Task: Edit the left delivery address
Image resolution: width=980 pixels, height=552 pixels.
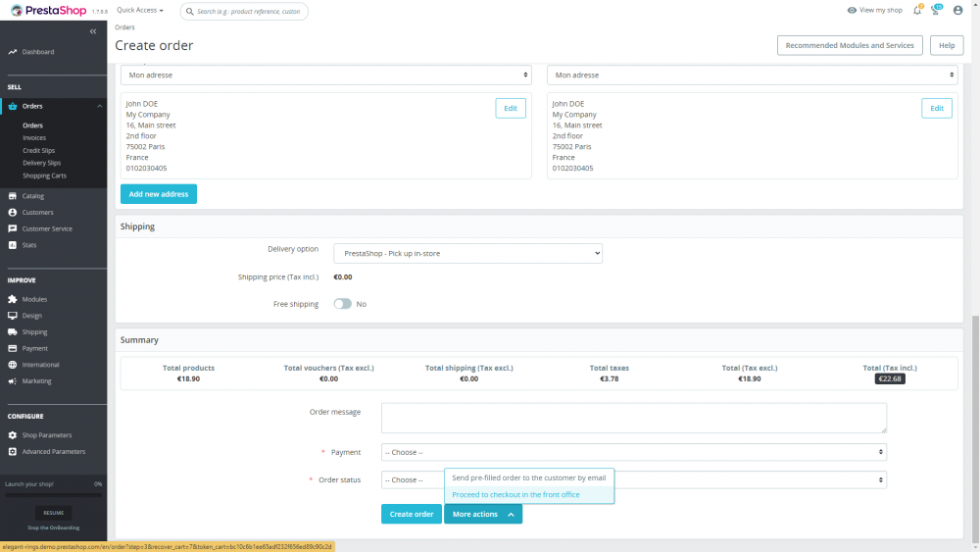Action: (x=511, y=108)
